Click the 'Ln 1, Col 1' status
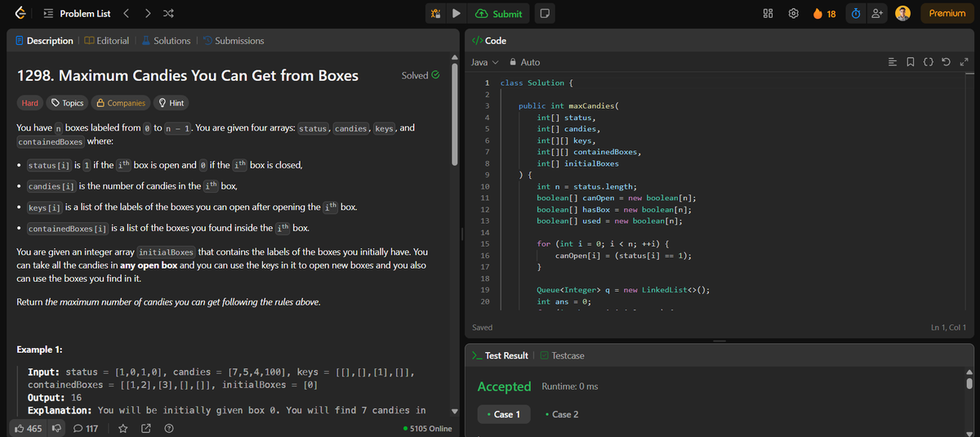980x437 pixels. tap(948, 328)
